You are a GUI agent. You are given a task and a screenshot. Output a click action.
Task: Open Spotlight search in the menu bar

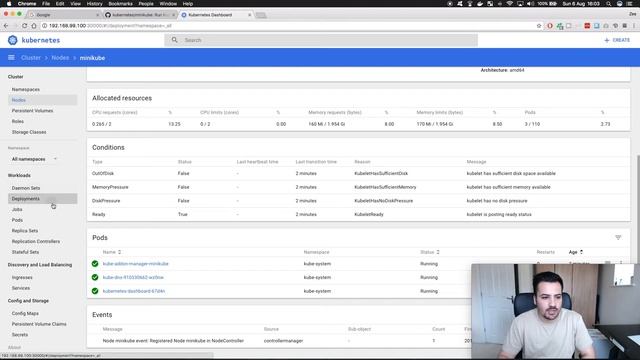click(x=609, y=4)
